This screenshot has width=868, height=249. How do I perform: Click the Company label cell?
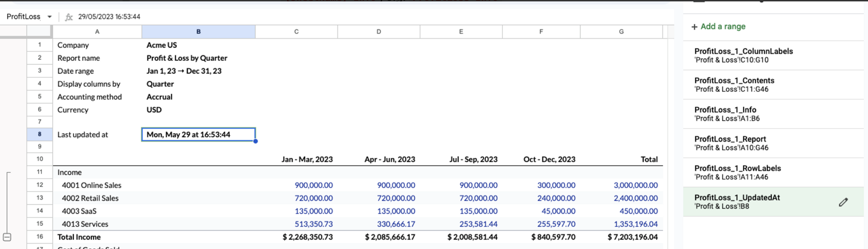[97, 45]
